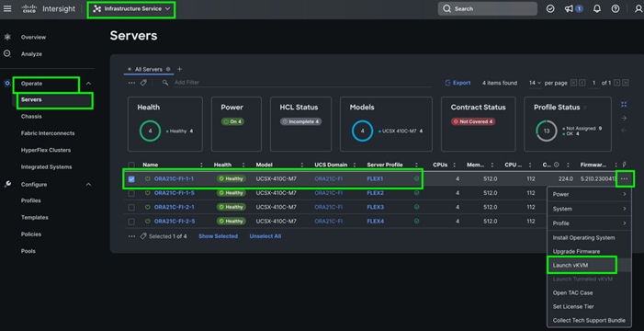
Task: Open HyperFlex Clusters in the sidebar
Action: pos(46,150)
